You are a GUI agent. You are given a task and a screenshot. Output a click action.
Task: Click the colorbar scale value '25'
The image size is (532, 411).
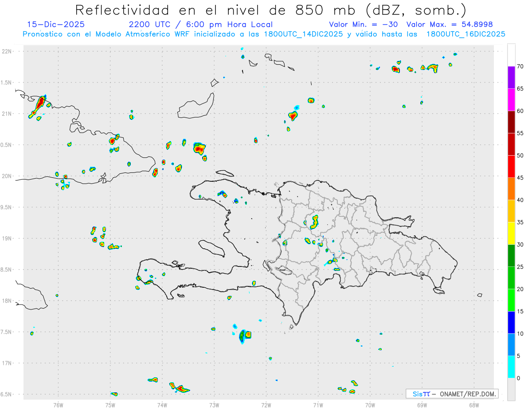click(520, 267)
